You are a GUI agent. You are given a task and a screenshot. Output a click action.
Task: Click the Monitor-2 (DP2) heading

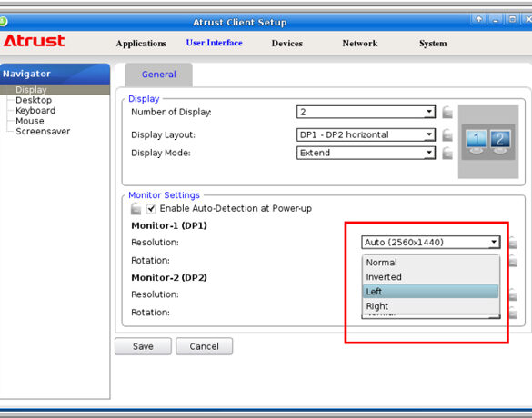[169, 278]
